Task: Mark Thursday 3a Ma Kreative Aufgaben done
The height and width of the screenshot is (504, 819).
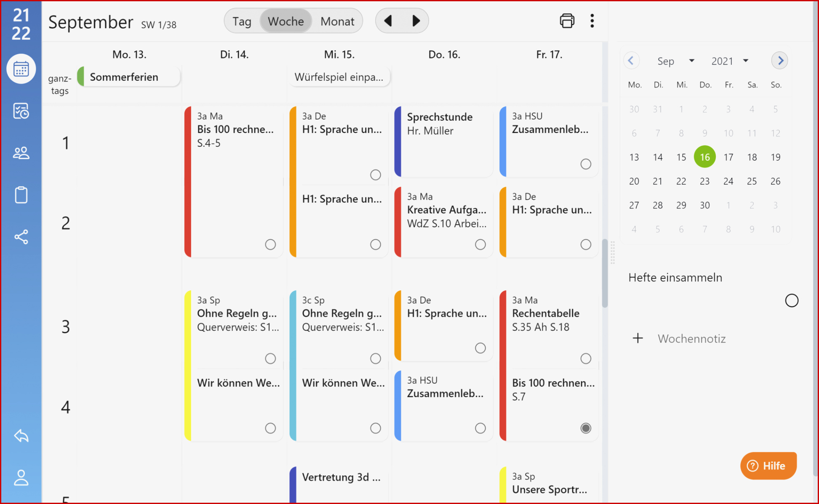Action: (480, 244)
